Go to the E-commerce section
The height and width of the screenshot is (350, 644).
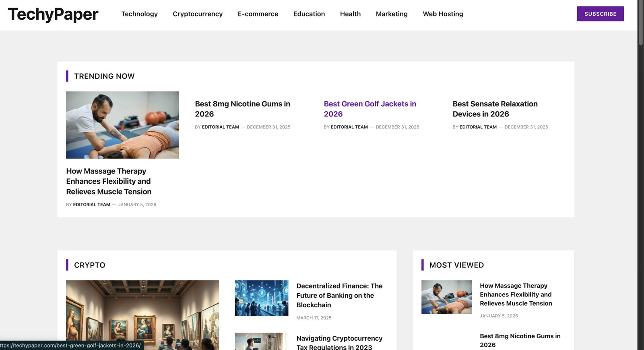pos(258,14)
